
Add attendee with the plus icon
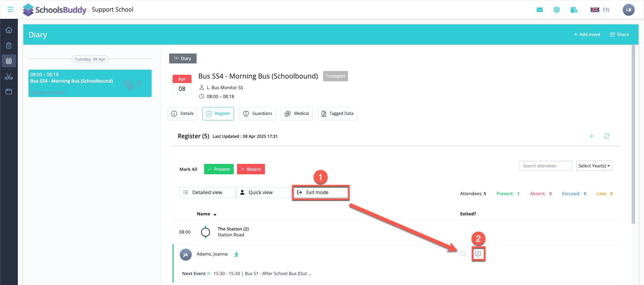point(592,136)
